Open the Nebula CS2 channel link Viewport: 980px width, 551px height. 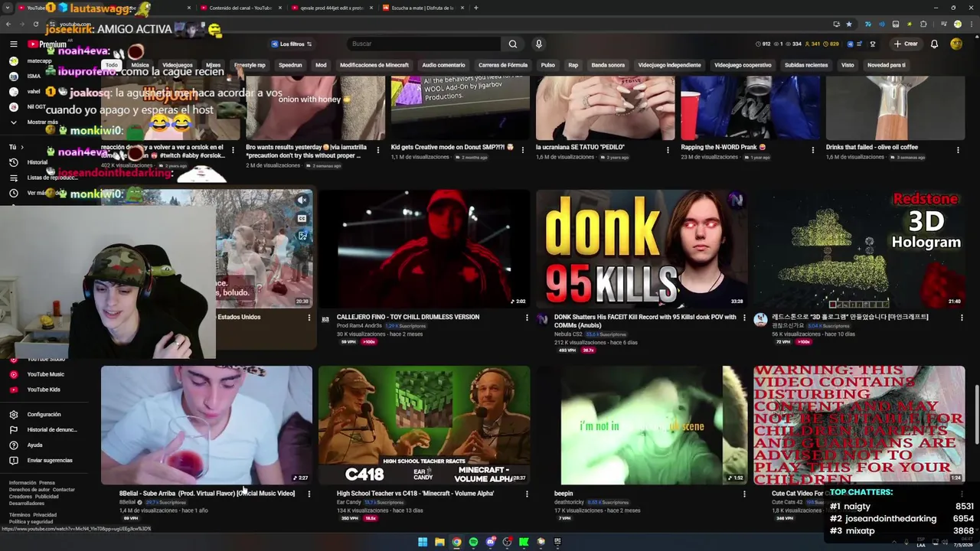click(x=568, y=334)
